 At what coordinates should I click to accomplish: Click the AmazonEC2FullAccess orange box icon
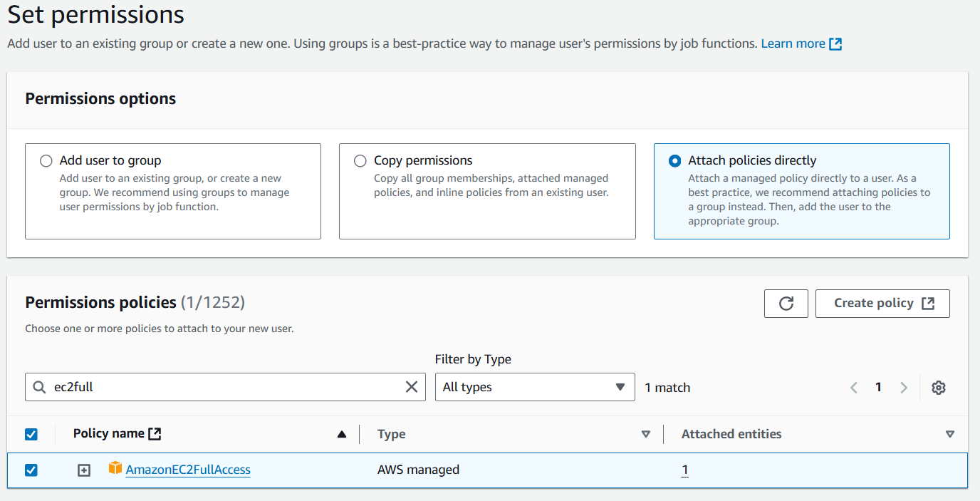(x=115, y=468)
